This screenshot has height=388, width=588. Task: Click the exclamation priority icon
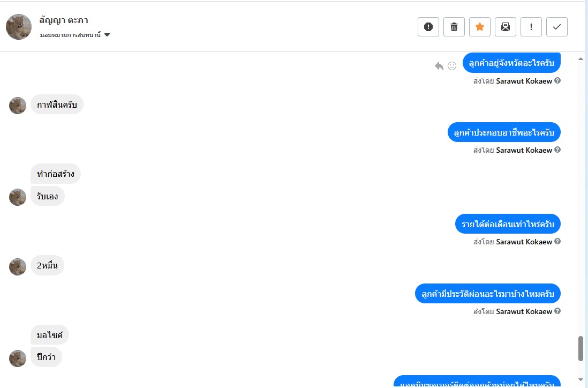[531, 27]
